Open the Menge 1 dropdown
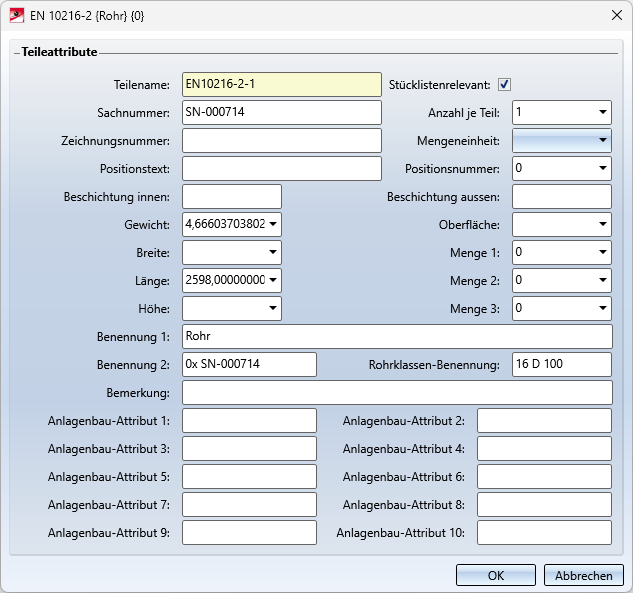 (x=603, y=252)
